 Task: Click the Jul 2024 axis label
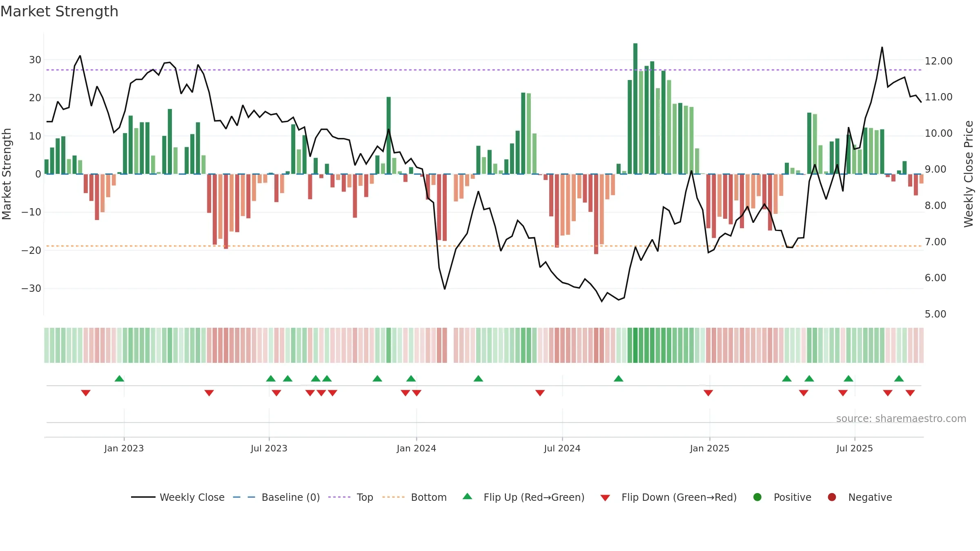(562, 448)
